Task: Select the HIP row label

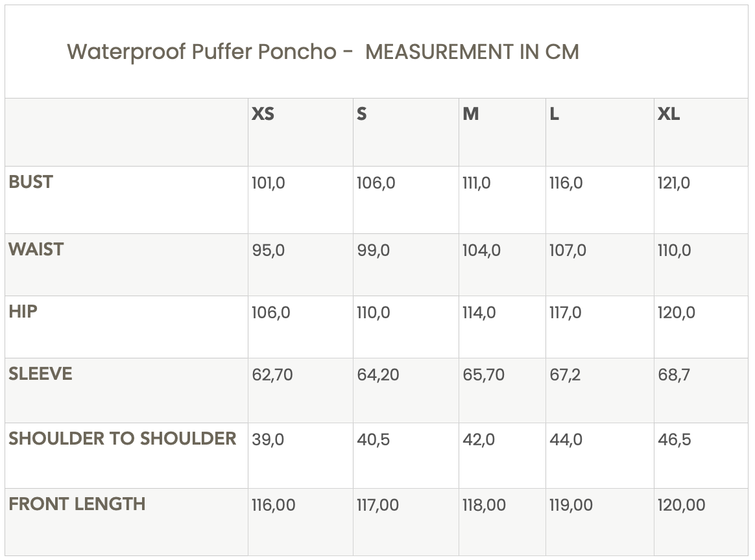Action: 23,311
